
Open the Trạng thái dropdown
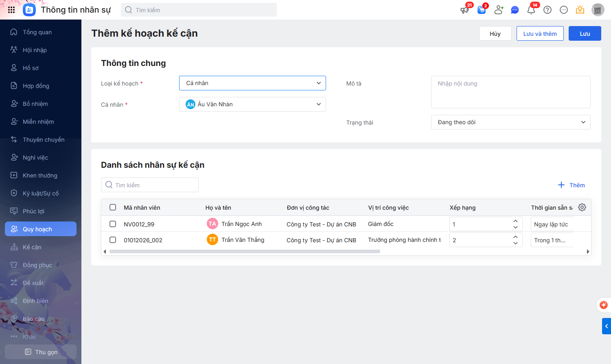(x=510, y=122)
